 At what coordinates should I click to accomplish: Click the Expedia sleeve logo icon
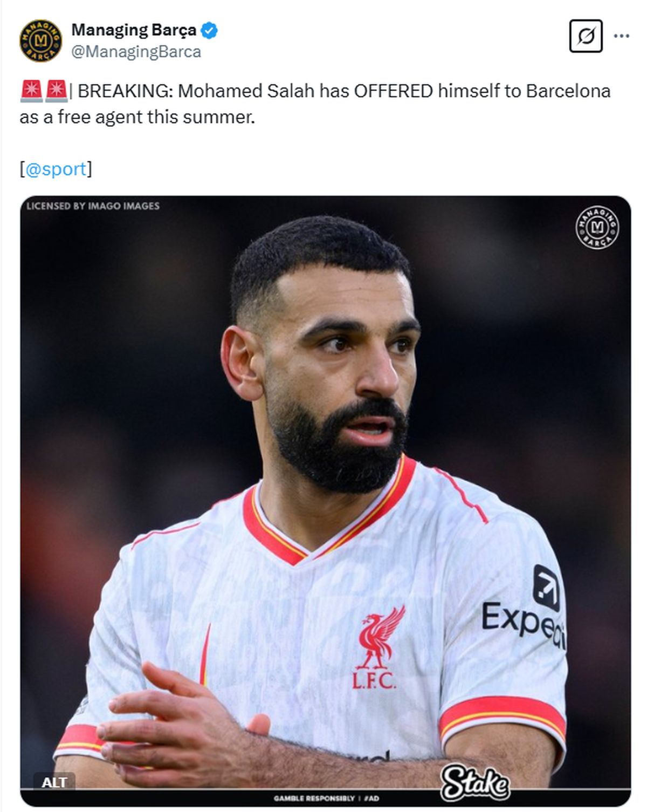(546, 587)
